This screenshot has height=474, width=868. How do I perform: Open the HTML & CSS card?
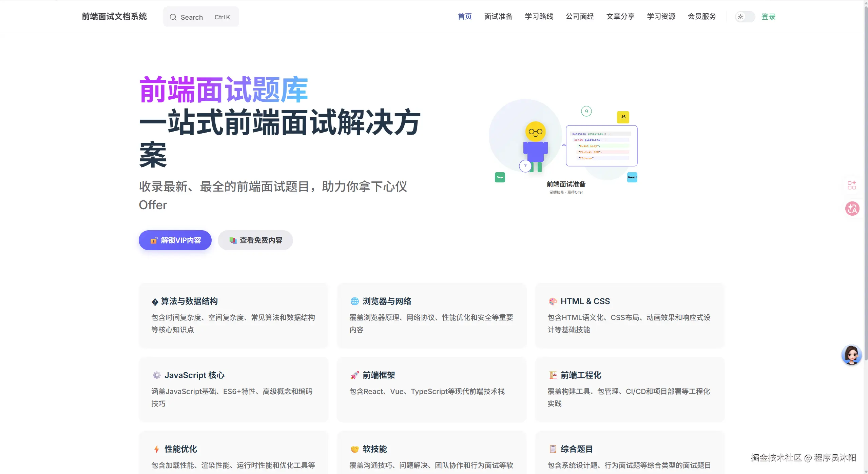629,315
